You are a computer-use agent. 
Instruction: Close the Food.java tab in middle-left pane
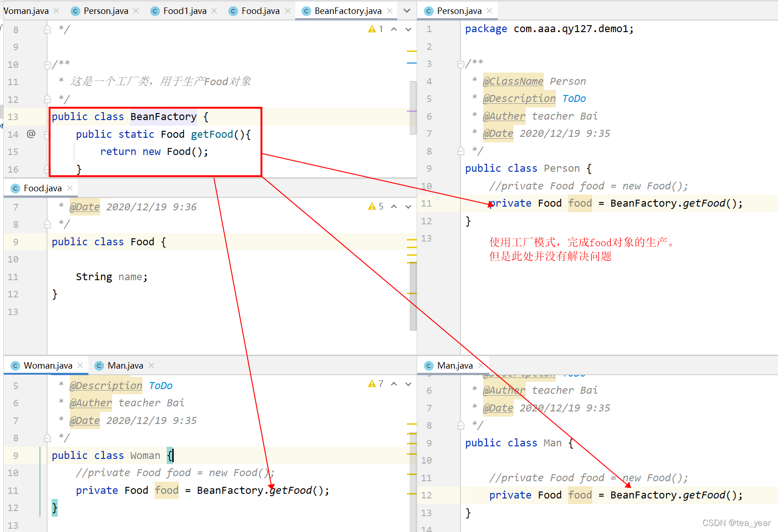coord(70,188)
